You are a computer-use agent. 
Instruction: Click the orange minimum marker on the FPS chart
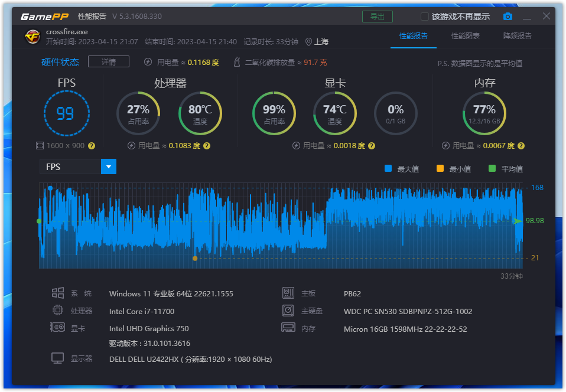click(195, 258)
